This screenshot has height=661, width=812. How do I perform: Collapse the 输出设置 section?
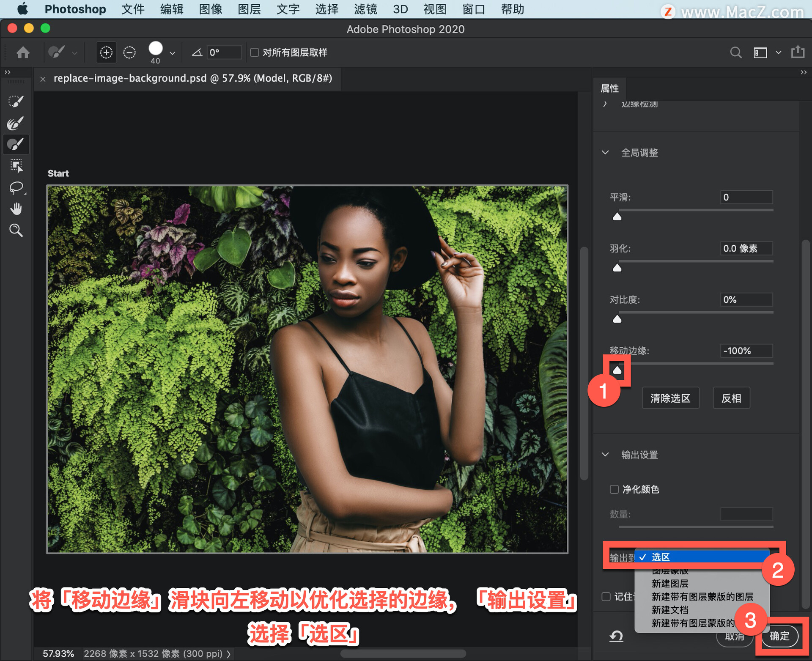click(605, 455)
